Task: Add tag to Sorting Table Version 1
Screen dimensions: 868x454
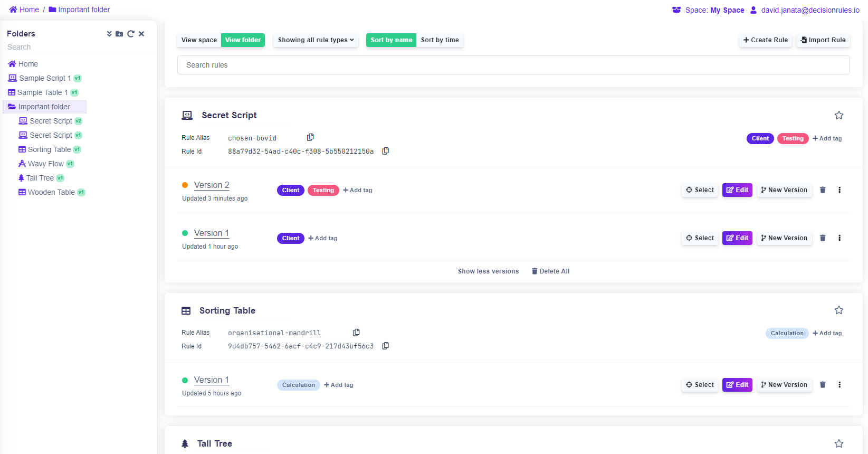Action: tap(339, 385)
